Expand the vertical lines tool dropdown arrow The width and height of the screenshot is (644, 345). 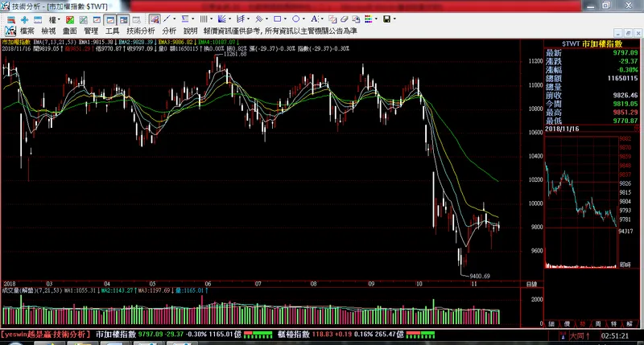point(212,18)
